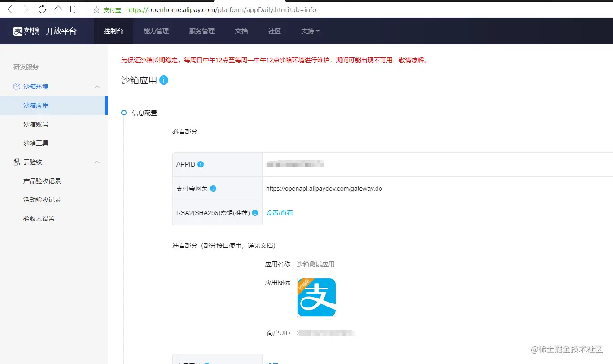Viewport: 613px width, 364px height.
Task: Click the 开放平台 header title
Action: pyautogui.click(x=61, y=31)
